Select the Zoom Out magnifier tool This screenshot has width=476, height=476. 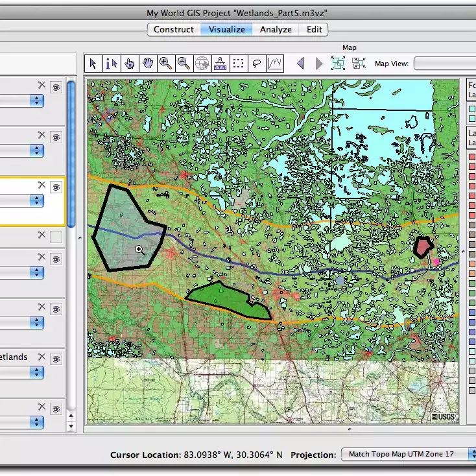(x=184, y=63)
